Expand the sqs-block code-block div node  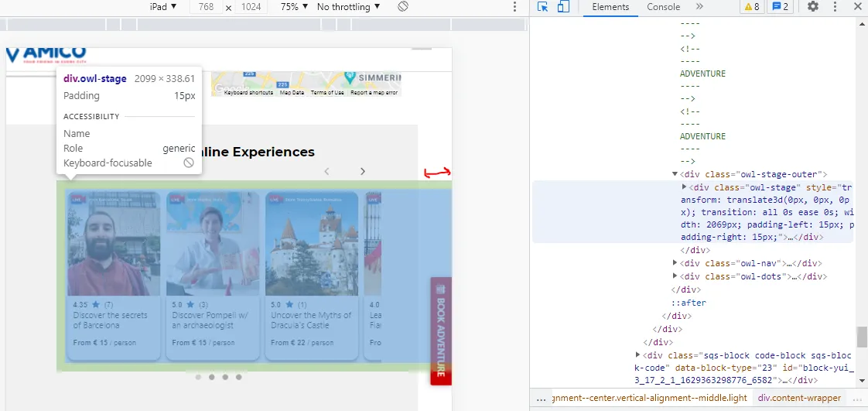pos(637,355)
